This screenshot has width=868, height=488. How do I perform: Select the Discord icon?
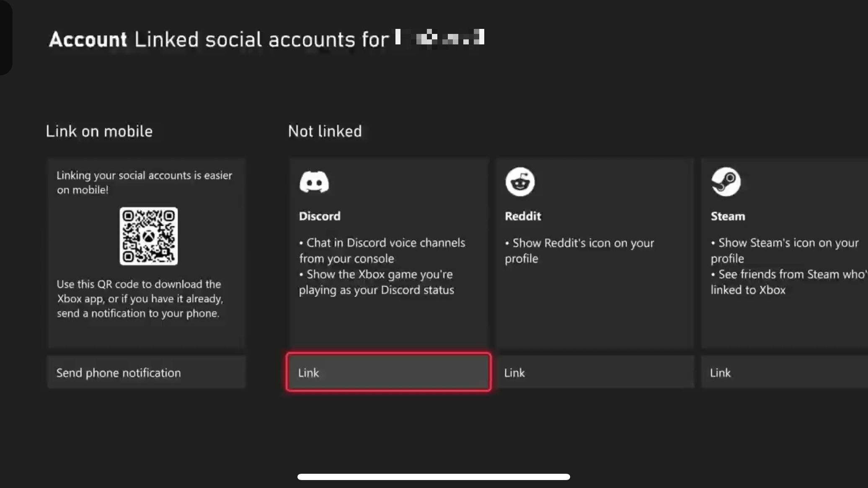[x=314, y=181]
